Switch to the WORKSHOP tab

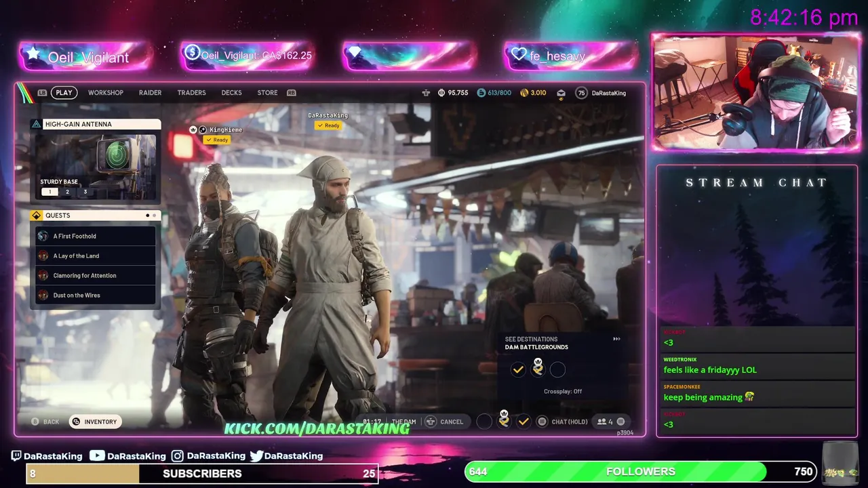pos(106,93)
